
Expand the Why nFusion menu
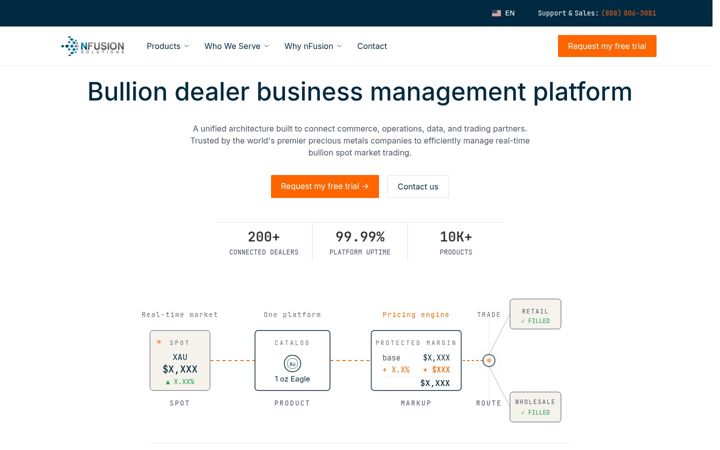tap(313, 46)
